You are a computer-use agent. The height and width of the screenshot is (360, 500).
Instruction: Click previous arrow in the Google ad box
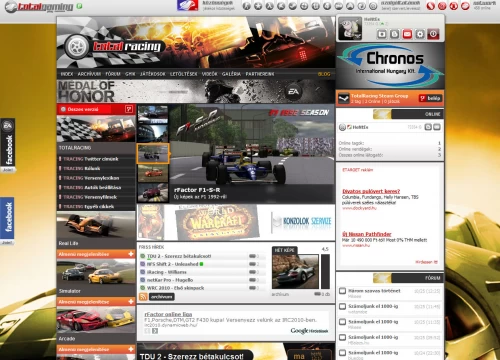[148, 331]
